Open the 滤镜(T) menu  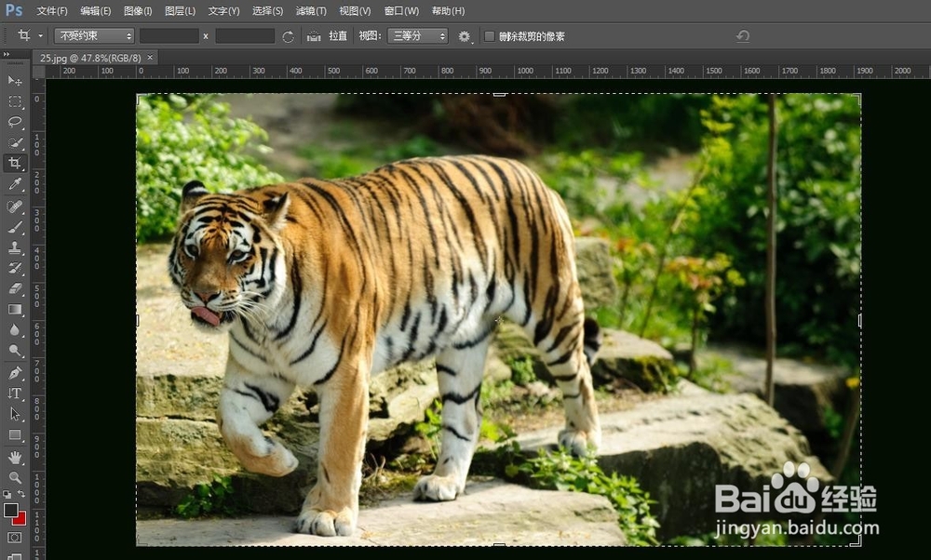point(311,10)
